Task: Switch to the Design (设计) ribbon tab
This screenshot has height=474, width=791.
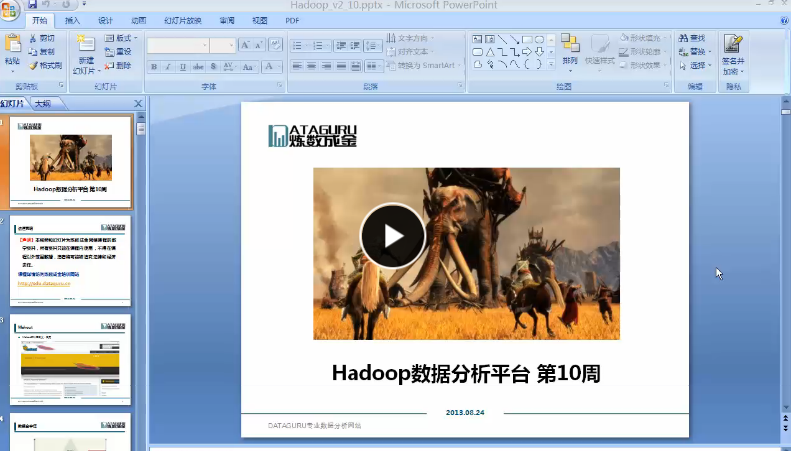Action: [105, 21]
